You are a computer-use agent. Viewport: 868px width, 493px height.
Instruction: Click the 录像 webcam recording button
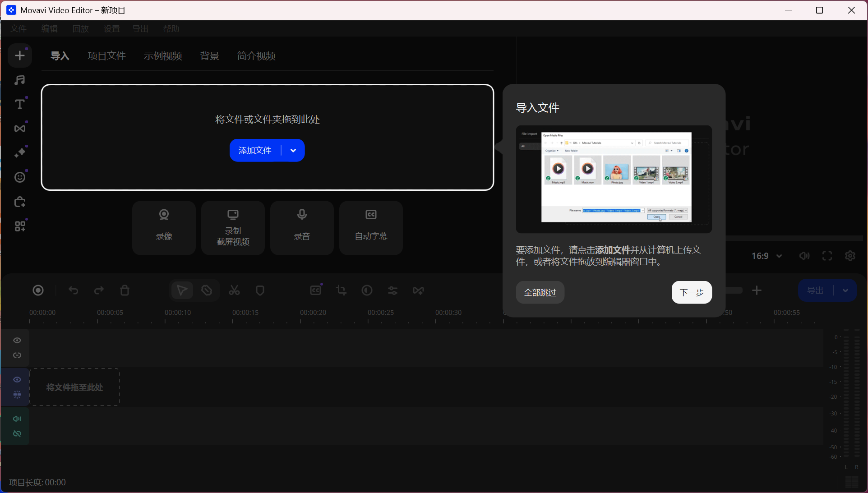point(164,228)
